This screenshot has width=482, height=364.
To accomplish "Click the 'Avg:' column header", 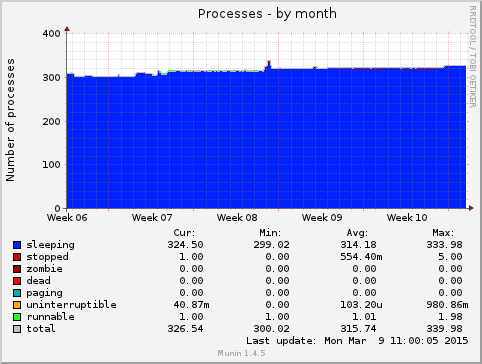I will click(357, 233).
